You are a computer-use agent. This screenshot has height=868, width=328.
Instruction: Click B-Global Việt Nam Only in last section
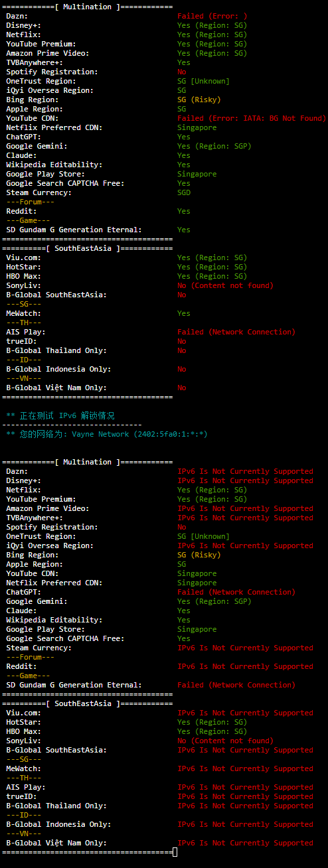[56, 843]
